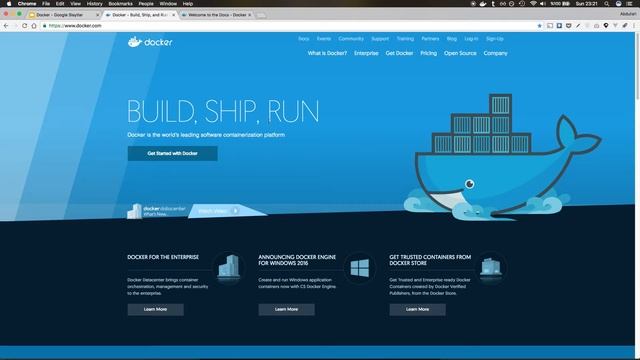Open a new browser tab
640x360 pixels.
point(261,15)
